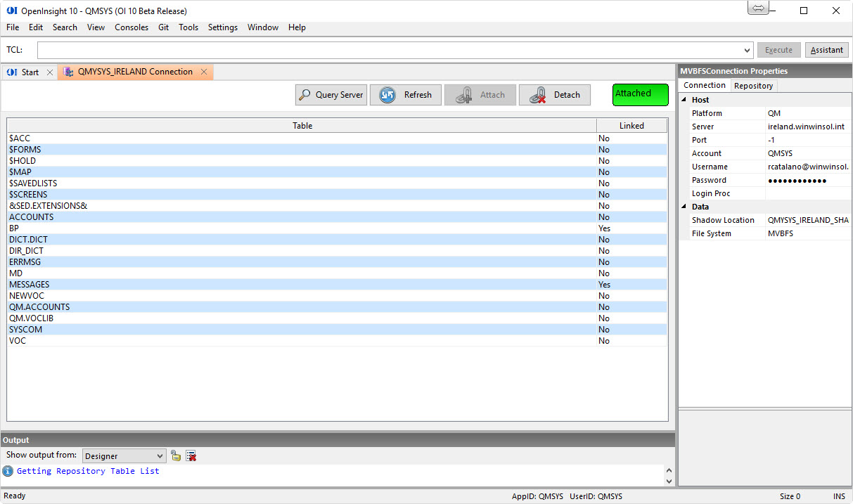Screen dimensions: 853x504
Task: Collapse the Host property group
Action: 684,100
